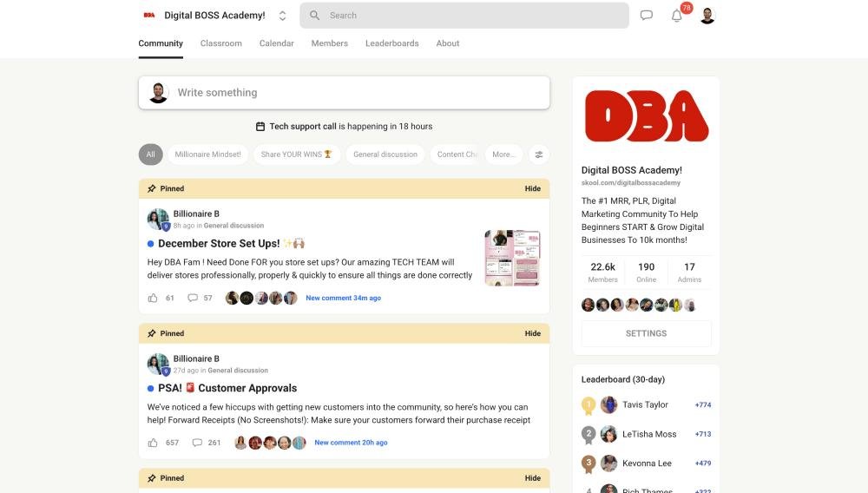Filter by Millionaire Mindset! category
The image size is (868, 493).
click(207, 154)
